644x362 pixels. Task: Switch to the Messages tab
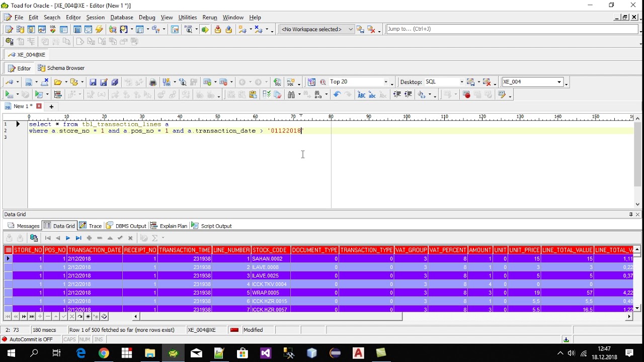click(24, 226)
